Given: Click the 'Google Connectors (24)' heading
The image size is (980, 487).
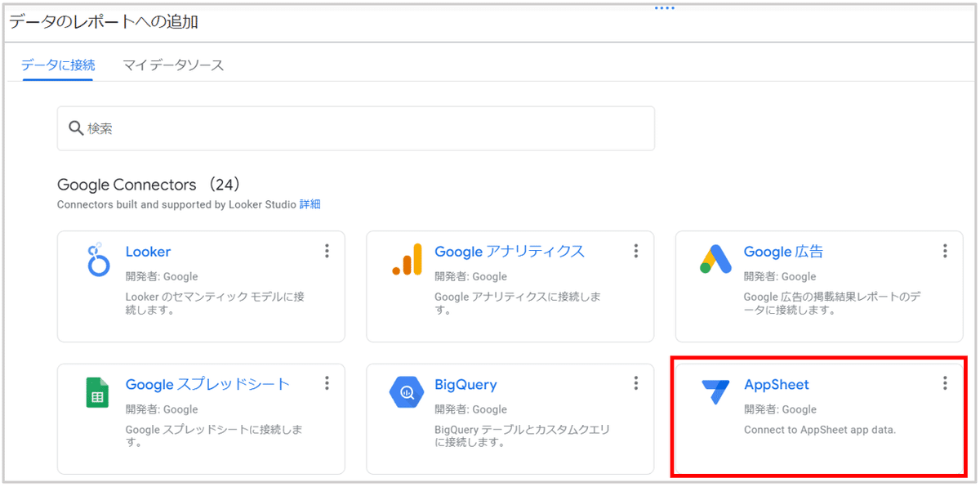Looking at the screenshot, I should (x=148, y=185).
